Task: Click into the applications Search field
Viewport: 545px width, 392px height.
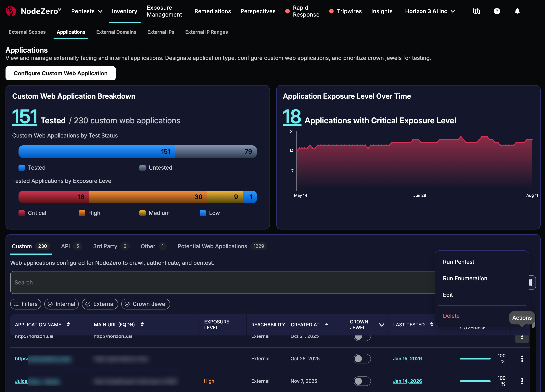Action: coord(222,282)
